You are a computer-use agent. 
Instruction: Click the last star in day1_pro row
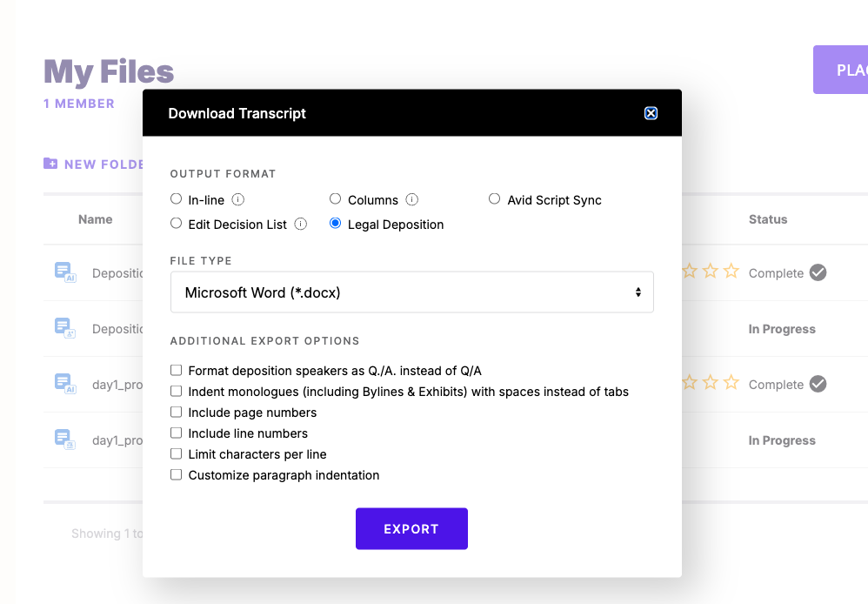(x=731, y=382)
